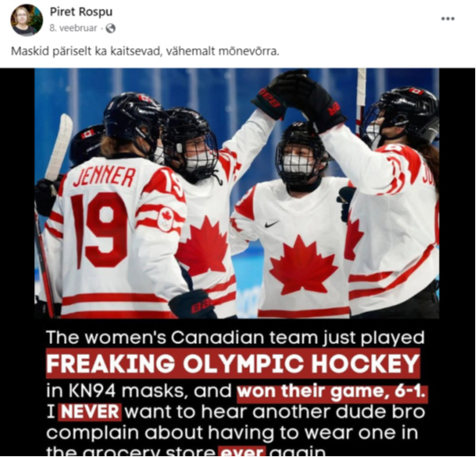Click the maple leaf patch on Jenner's sleeve

tap(166, 219)
